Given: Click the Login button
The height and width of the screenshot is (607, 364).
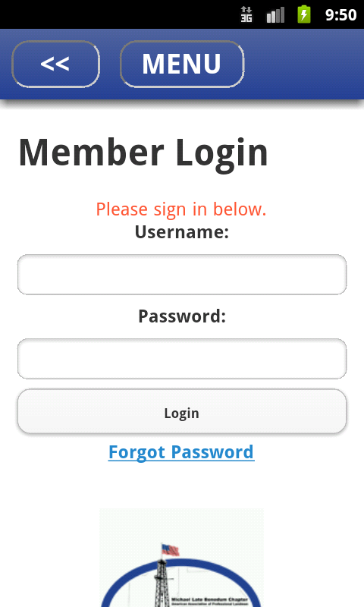Looking at the screenshot, I should coord(182,411).
